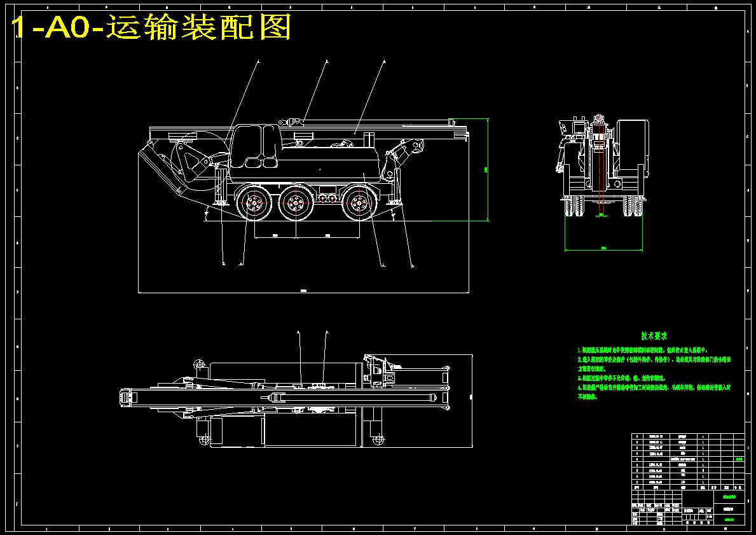
Task: Click the right outrigger leg in side view
Action: (397, 186)
